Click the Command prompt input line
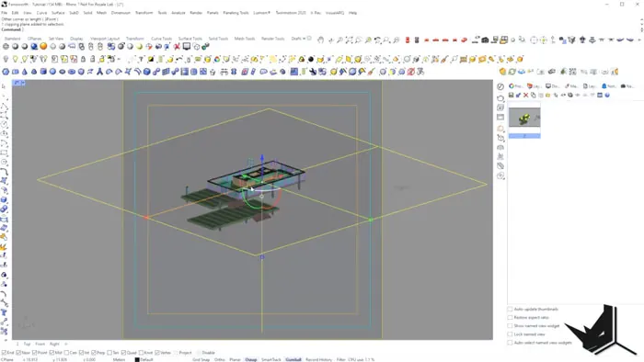This screenshot has width=644, height=362. [320, 29]
